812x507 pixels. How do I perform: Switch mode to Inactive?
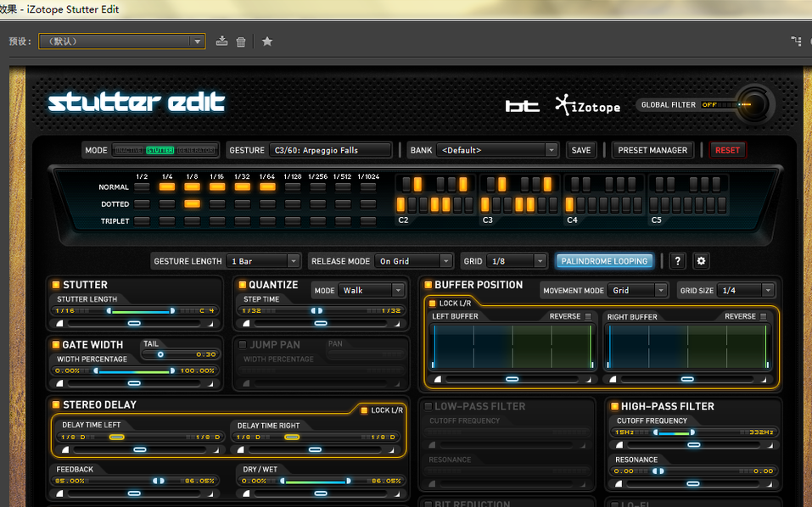click(128, 150)
